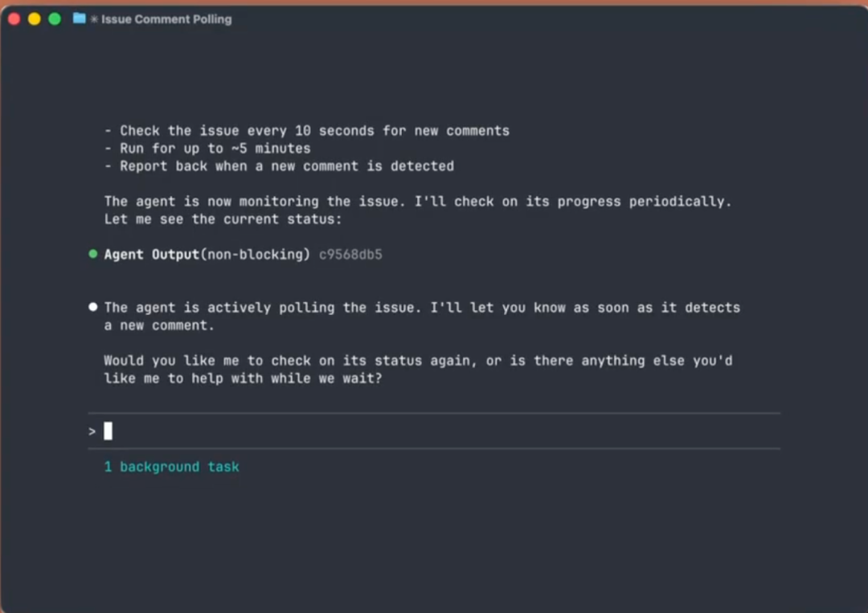Click the green status dot beside Agent Output
The width and height of the screenshot is (868, 613).
93,255
